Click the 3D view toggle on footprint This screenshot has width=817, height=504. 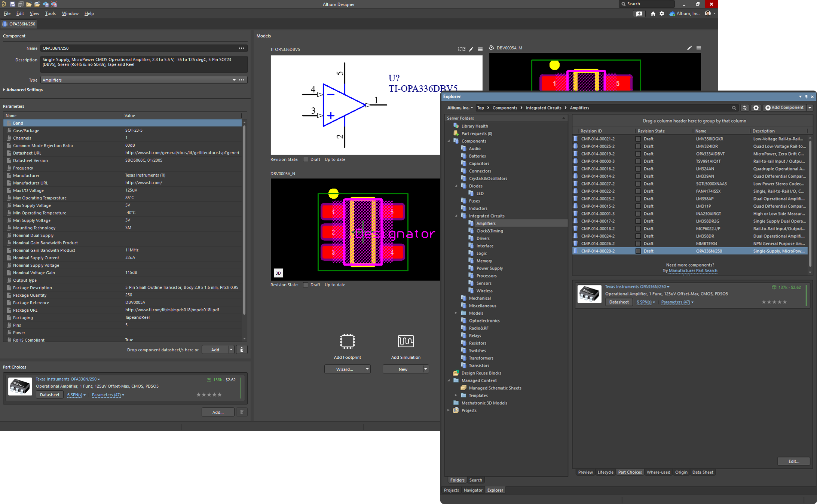click(x=278, y=273)
